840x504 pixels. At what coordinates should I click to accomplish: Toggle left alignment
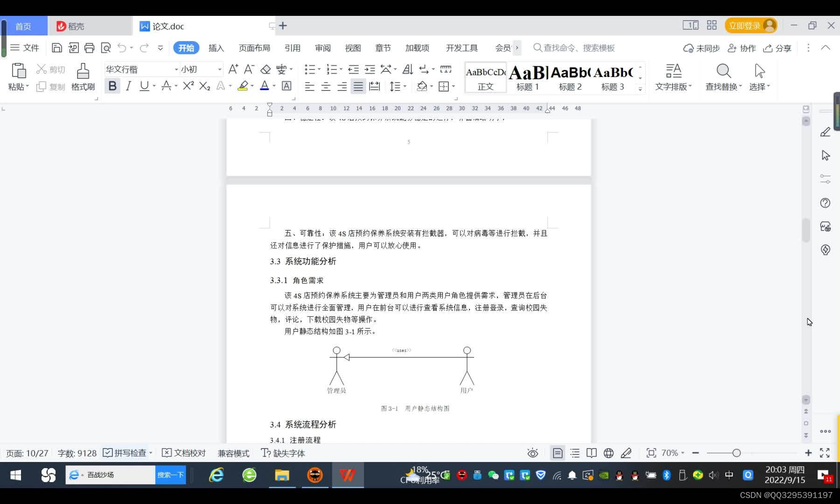(309, 86)
